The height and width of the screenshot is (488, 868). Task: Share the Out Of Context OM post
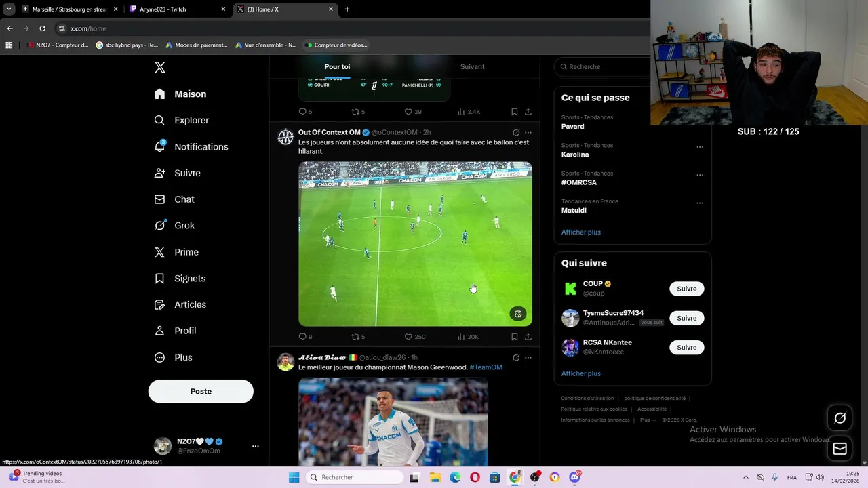528,336
